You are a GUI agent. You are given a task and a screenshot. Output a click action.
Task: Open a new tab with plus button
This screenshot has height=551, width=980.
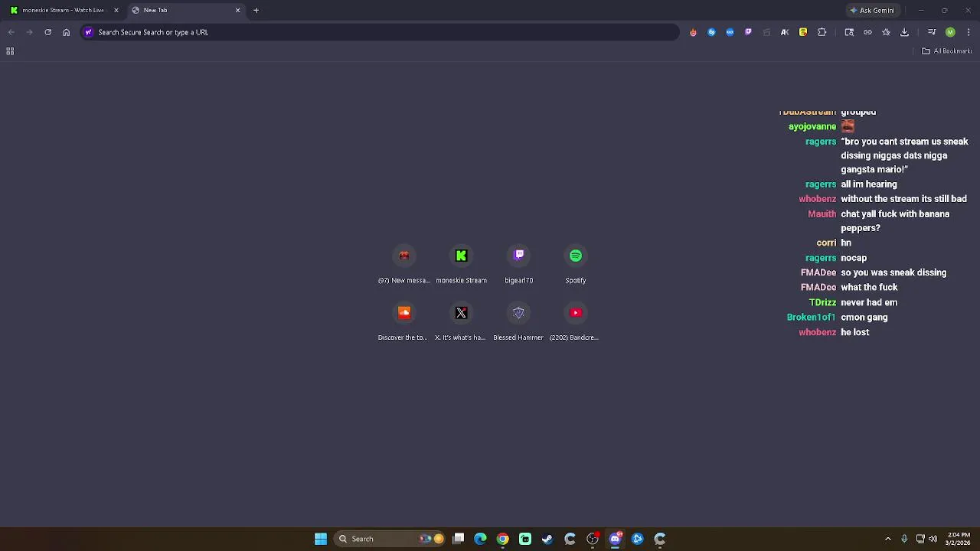click(x=256, y=10)
